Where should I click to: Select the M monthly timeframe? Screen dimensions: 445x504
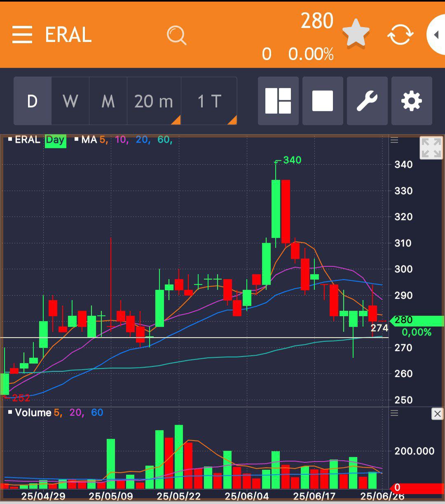tap(108, 101)
